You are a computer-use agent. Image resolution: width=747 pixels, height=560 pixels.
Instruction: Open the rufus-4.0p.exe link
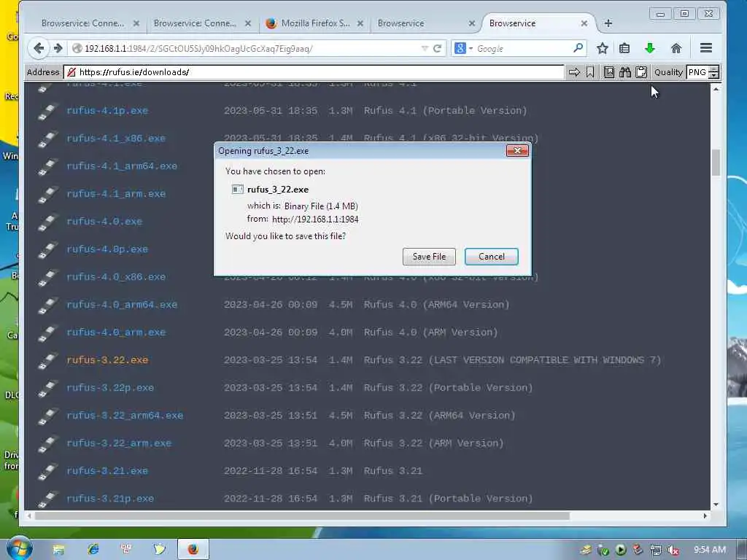click(x=107, y=249)
